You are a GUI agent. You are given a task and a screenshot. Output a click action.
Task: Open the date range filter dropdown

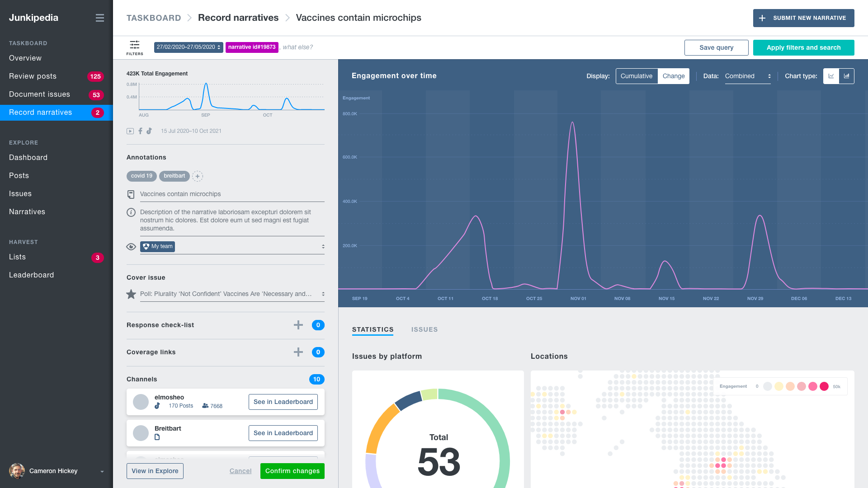[x=189, y=47]
